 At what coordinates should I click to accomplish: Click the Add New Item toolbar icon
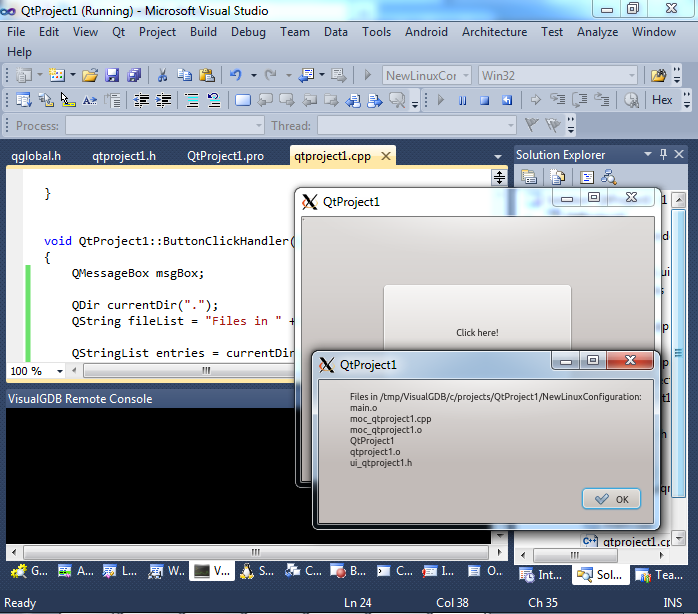[57, 75]
